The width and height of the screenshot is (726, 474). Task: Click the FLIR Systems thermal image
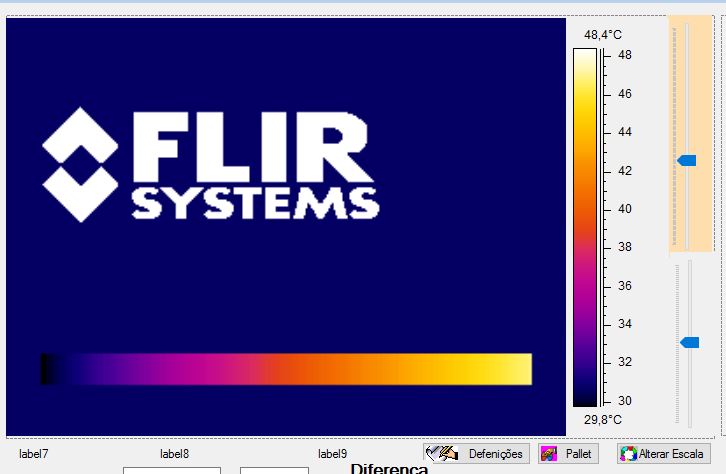286,227
